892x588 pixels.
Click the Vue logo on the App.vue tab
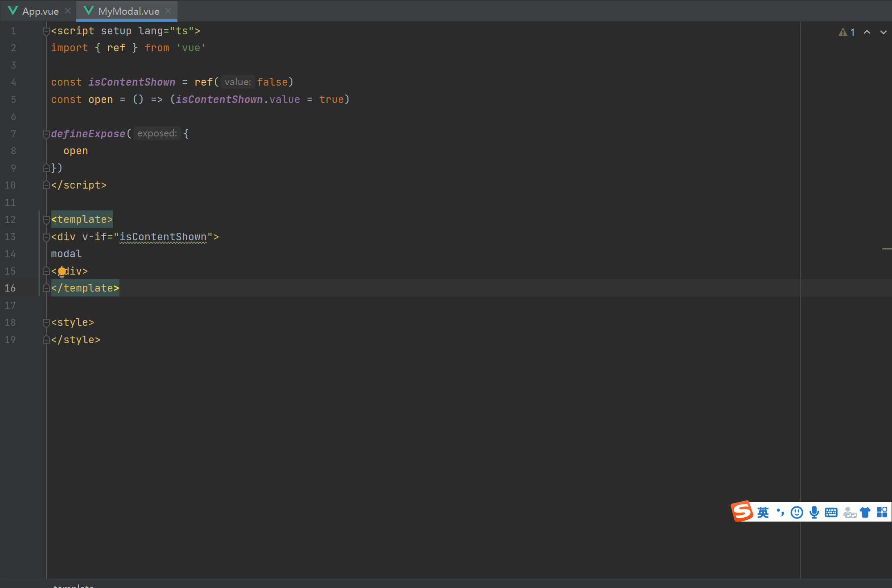(x=12, y=10)
